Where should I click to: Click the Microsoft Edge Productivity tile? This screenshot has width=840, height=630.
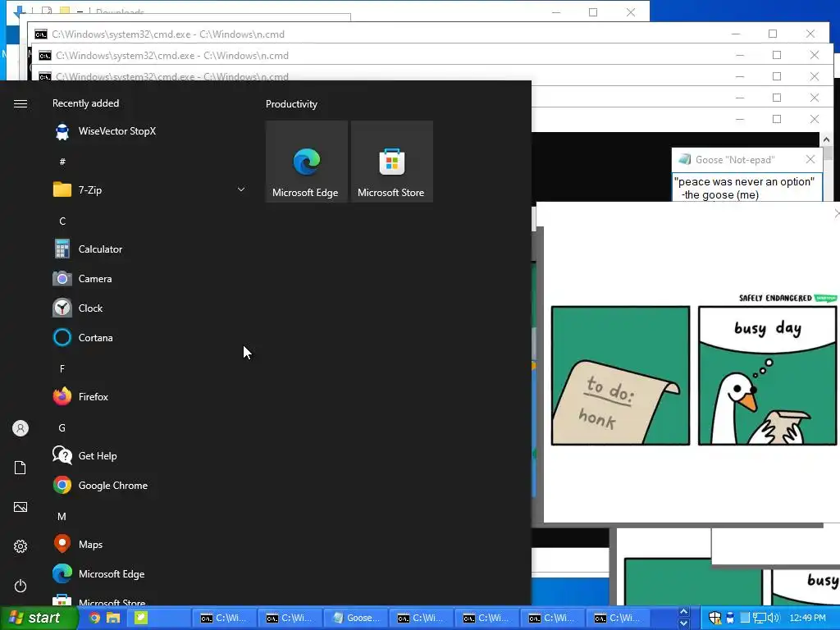[x=307, y=162]
